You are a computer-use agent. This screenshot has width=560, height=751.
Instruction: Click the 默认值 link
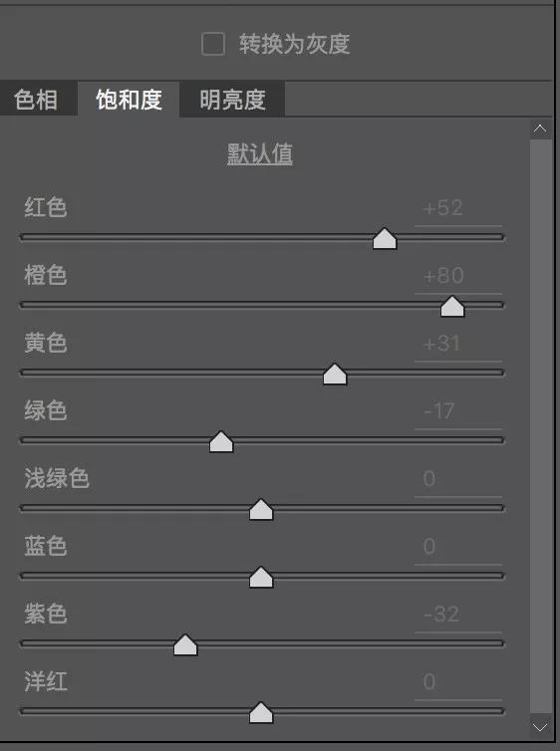click(260, 154)
